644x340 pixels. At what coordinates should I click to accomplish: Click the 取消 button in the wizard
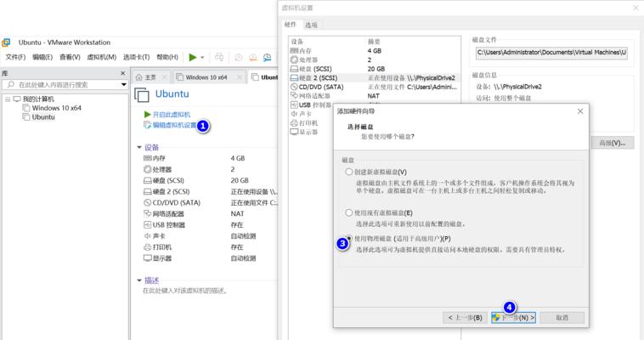[x=562, y=317]
